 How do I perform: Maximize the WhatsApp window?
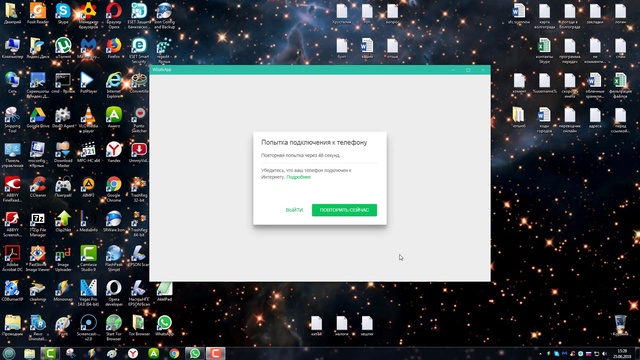(x=468, y=70)
